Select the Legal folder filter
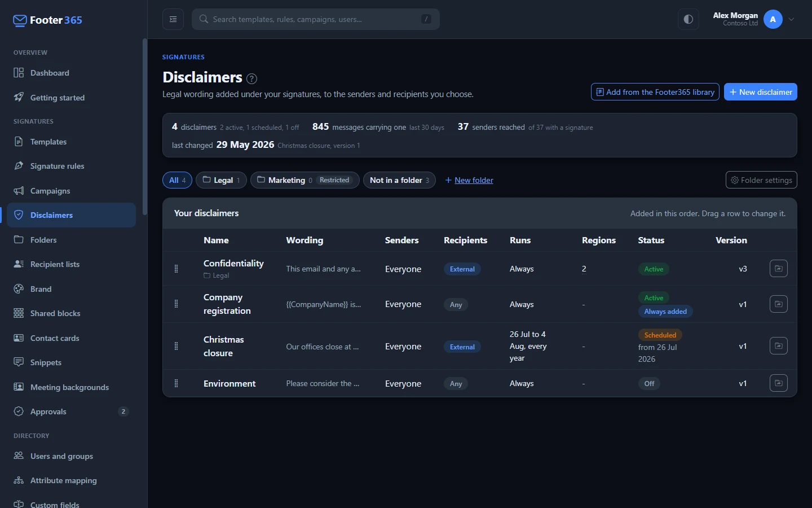The width and height of the screenshot is (812, 508). (x=221, y=180)
